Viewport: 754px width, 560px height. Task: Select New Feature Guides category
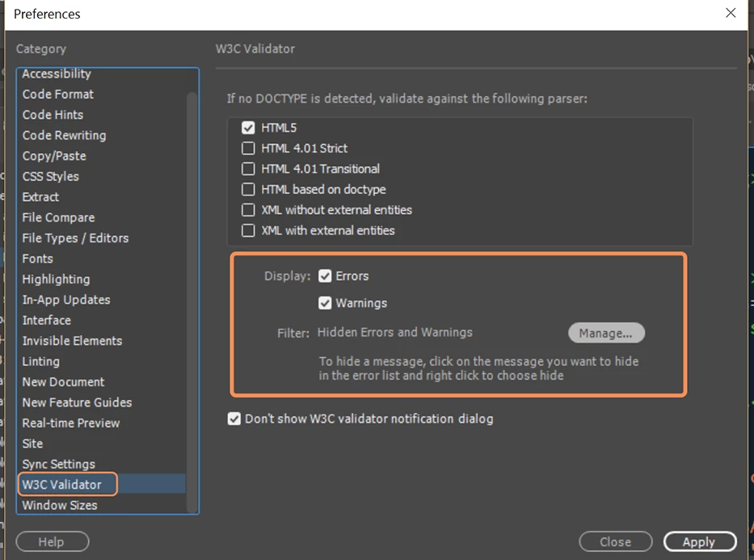(102, 402)
